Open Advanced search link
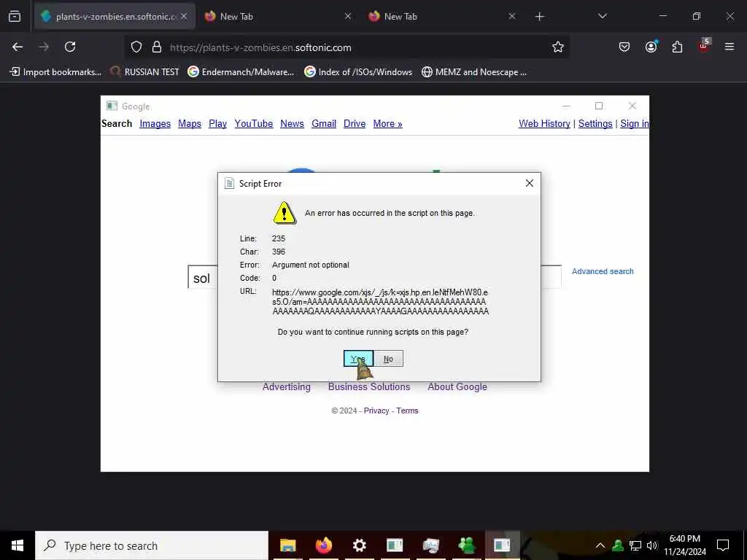Viewport: 747px width, 560px height. pos(603,271)
